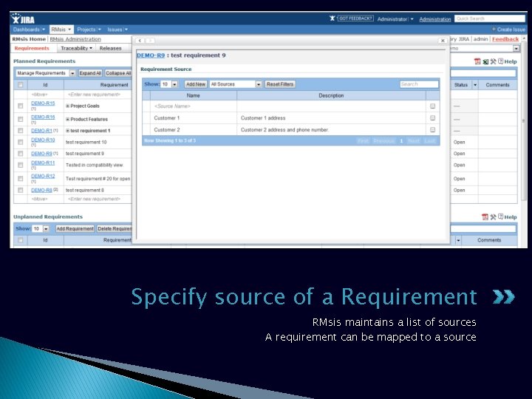The image size is (532, 399).
Task: Tick the DEMO-R15 row checkbox
Action: [21, 106]
